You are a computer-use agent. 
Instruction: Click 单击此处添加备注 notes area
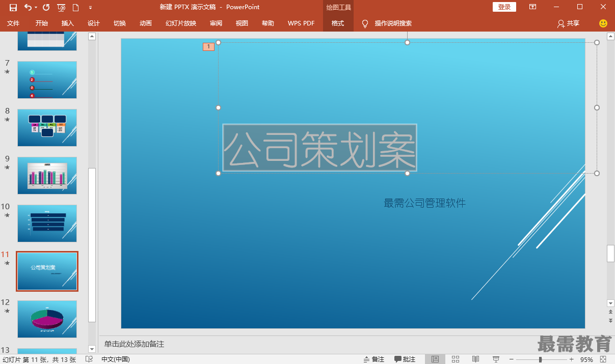pyautogui.click(x=135, y=345)
